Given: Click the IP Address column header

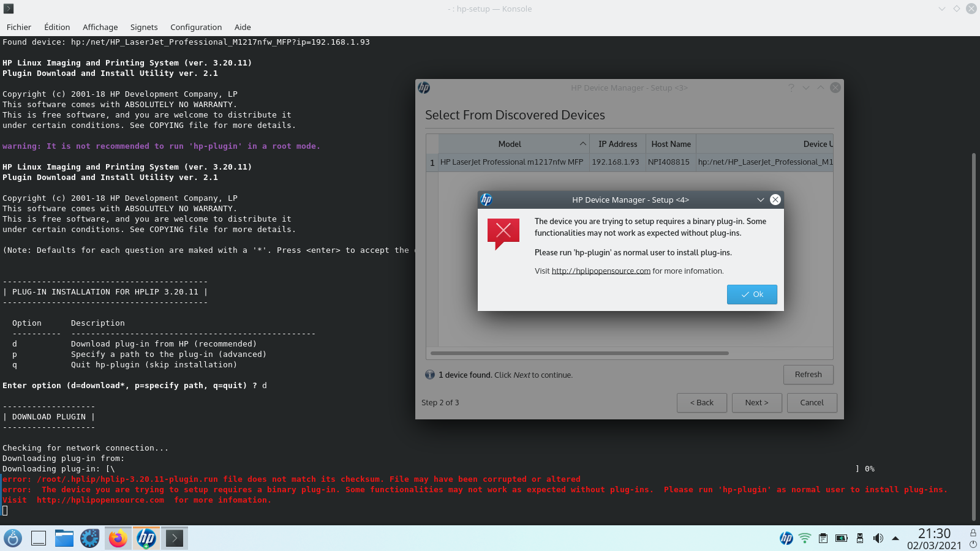Looking at the screenshot, I should tap(617, 144).
